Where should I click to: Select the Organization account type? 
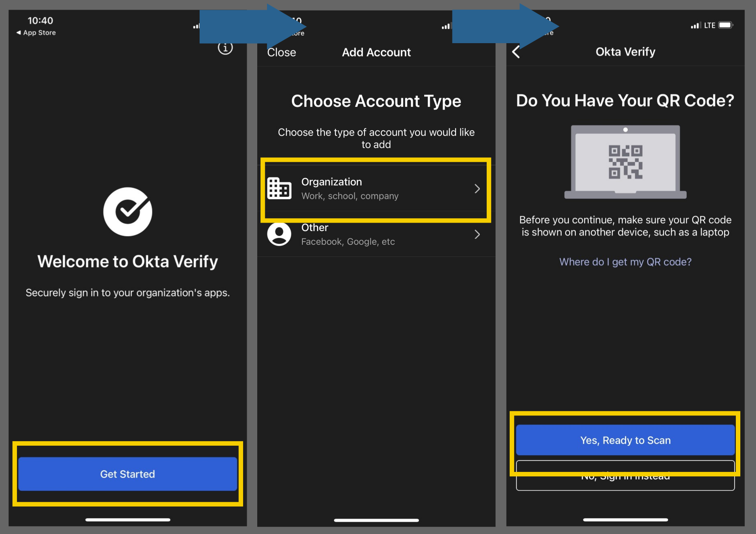(376, 188)
